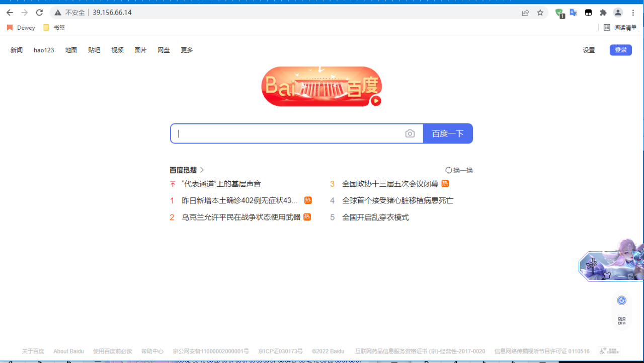Open the 更多 dropdown menu
644x363 pixels.
(x=187, y=50)
